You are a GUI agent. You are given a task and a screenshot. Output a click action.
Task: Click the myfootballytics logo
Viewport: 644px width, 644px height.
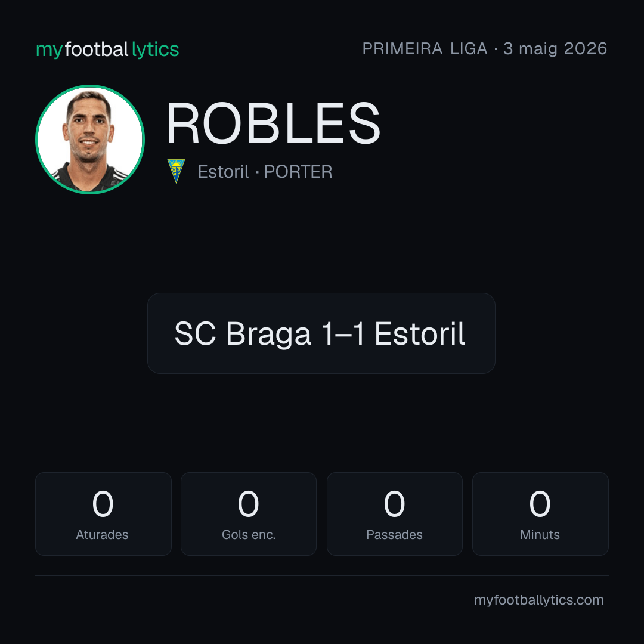tap(107, 49)
